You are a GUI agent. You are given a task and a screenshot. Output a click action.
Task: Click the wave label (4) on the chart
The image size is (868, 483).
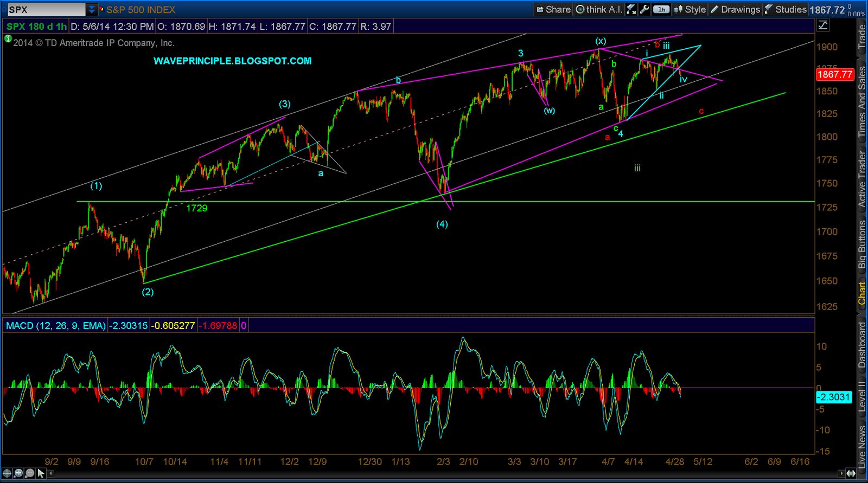[442, 224]
